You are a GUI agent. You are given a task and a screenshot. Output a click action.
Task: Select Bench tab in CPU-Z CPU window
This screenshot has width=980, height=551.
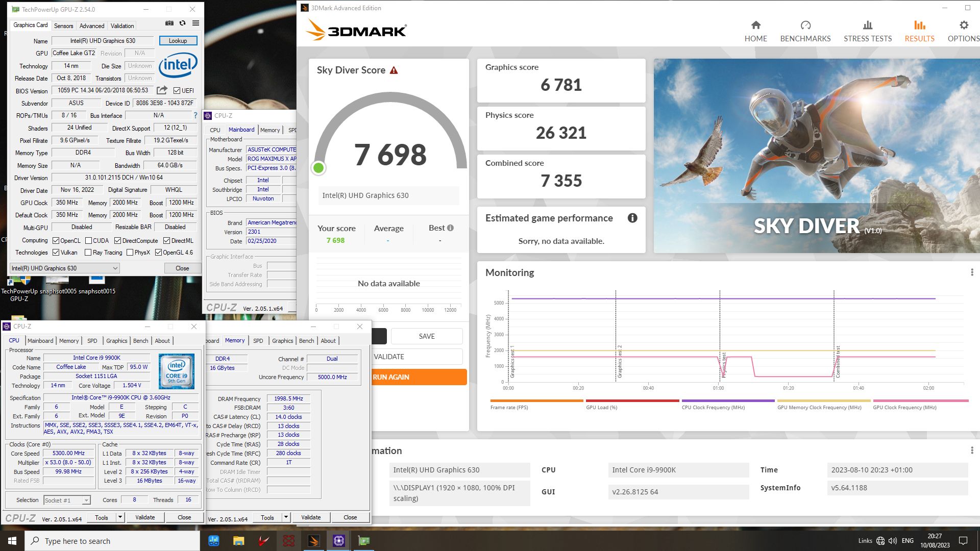click(x=140, y=341)
